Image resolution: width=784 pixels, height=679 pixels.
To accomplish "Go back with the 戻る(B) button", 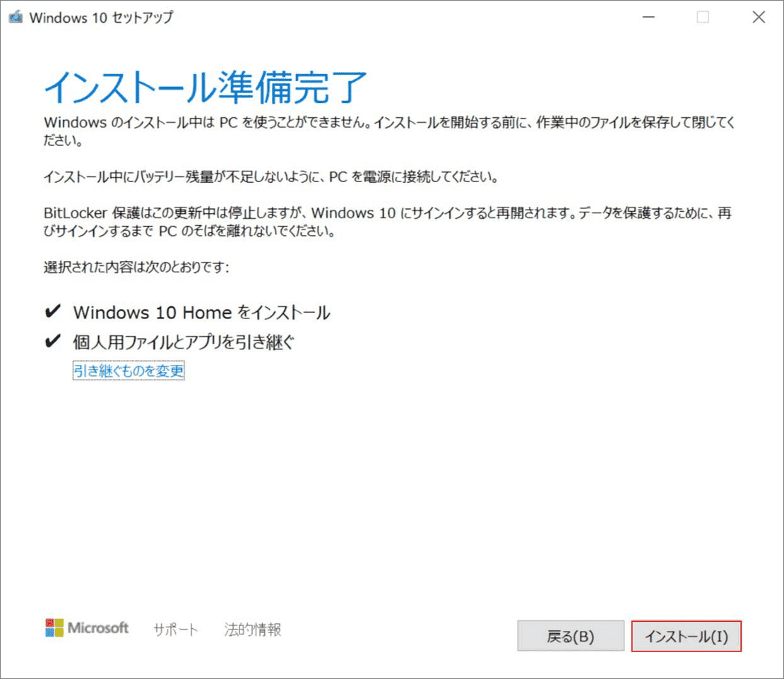I will point(571,636).
